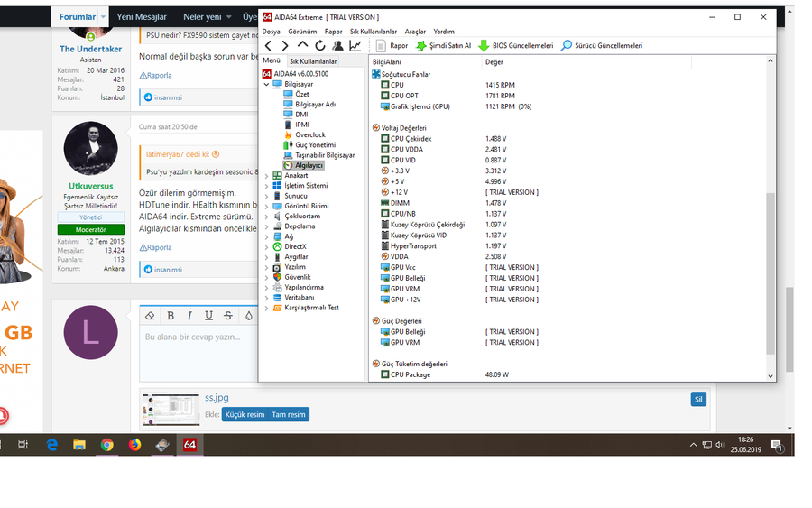Screen dimensions: 812x508
Task: Open the Araçlar menu
Action: click(415, 32)
